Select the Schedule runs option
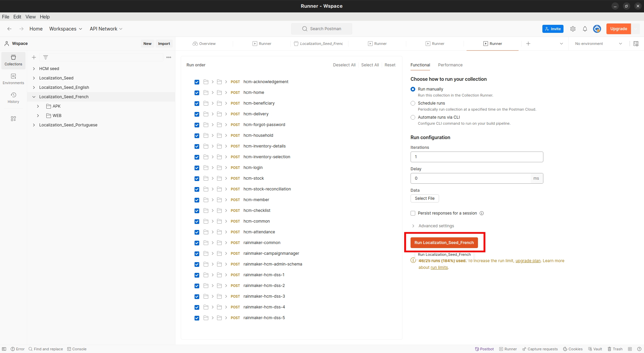 pyautogui.click(x=413, y=103)
